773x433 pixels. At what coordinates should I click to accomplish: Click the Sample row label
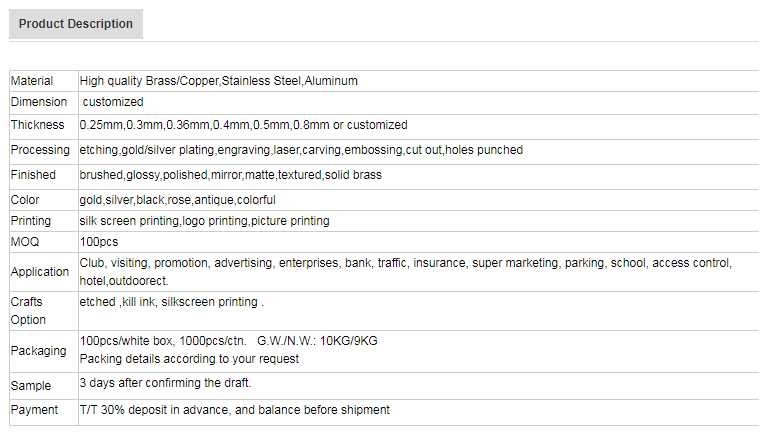[x=30, y=386]
